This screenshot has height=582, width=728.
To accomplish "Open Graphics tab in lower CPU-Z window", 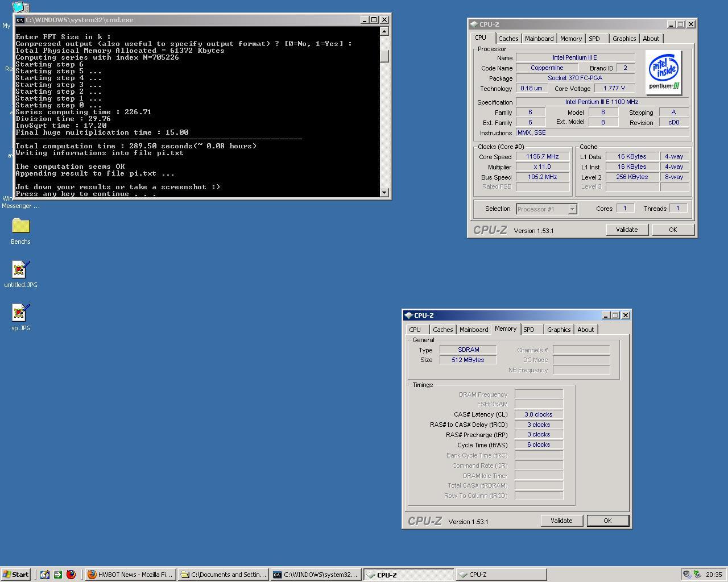I will tap(559, 330).
